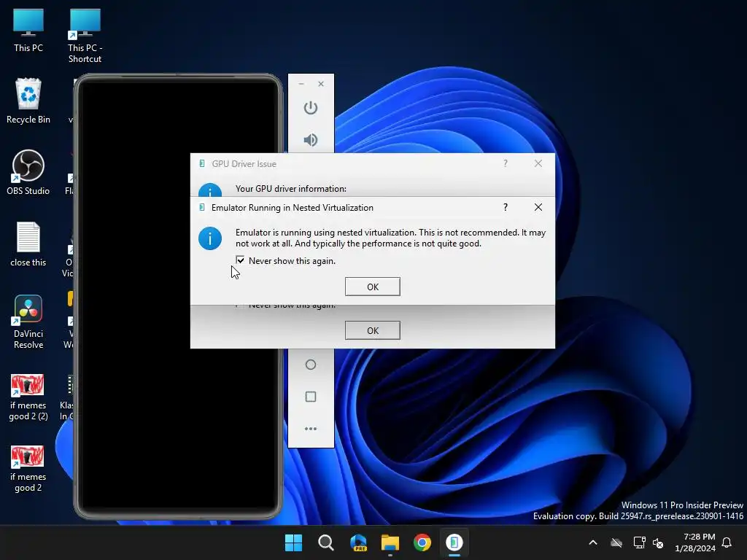Open emulator extended controls three dots
Viewport: 747px width, 560px height.
(x=311, y=429)
